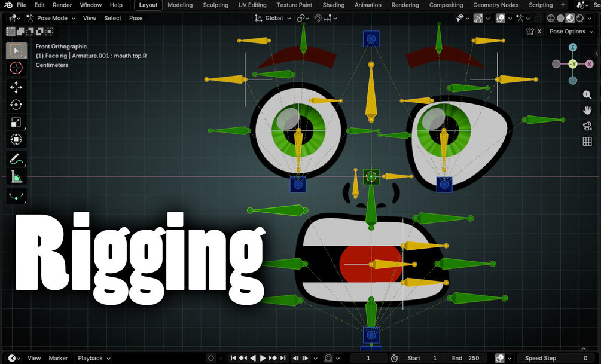601x364 pixels.
Task: Open timeline editor type dropdown
Action: pos(14,358)
